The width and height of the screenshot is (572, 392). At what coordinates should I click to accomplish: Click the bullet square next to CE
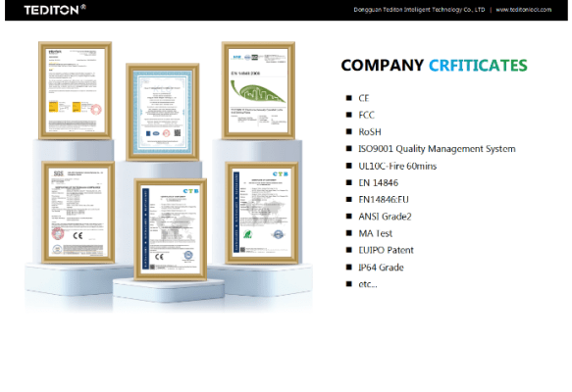(349, 98)
